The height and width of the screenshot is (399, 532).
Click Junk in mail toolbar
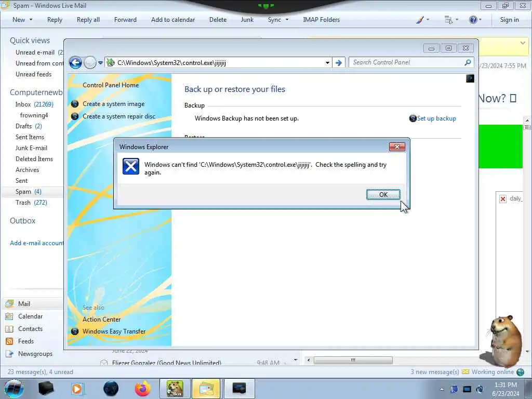click(247, 20)
